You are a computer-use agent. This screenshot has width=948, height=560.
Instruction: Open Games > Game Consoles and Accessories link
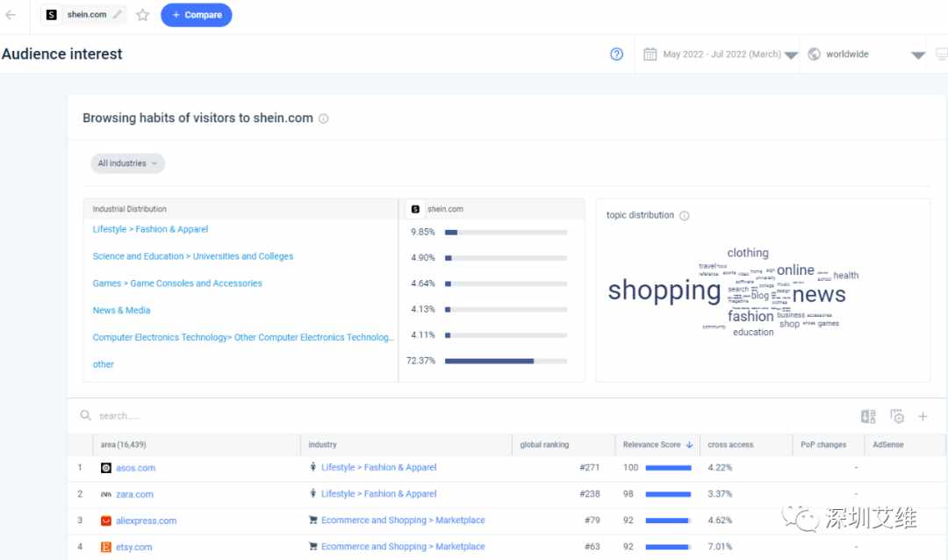pos(177,283)
